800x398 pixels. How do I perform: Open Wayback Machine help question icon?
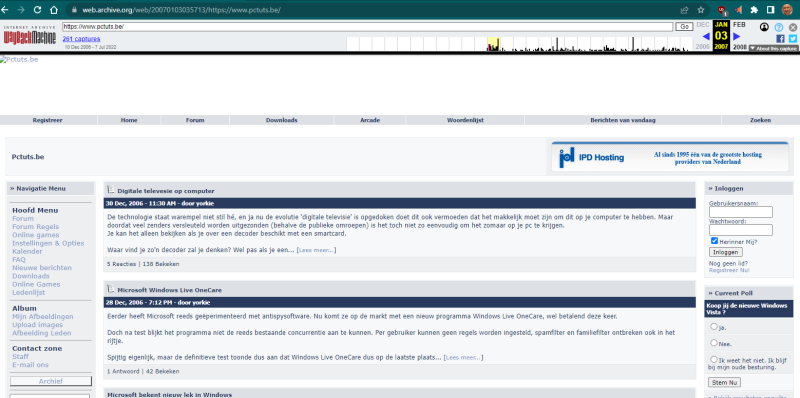click(779, 27)
